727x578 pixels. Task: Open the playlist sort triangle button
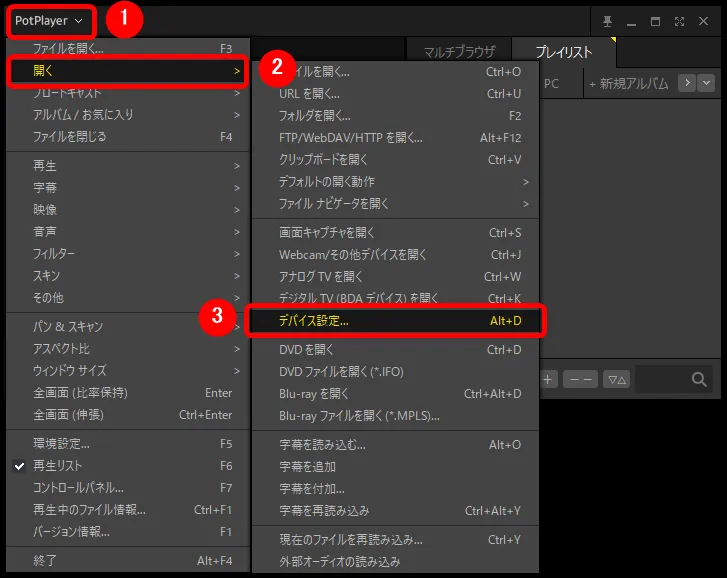617,380
